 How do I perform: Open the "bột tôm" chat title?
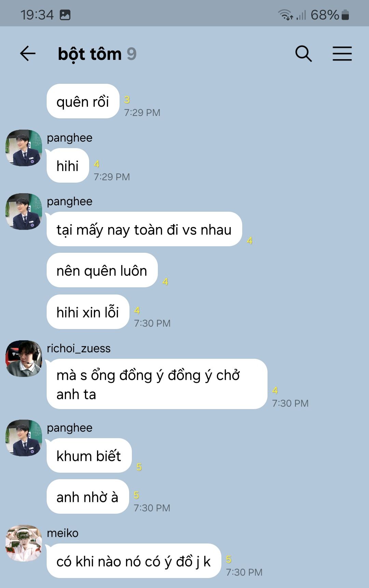90,54
